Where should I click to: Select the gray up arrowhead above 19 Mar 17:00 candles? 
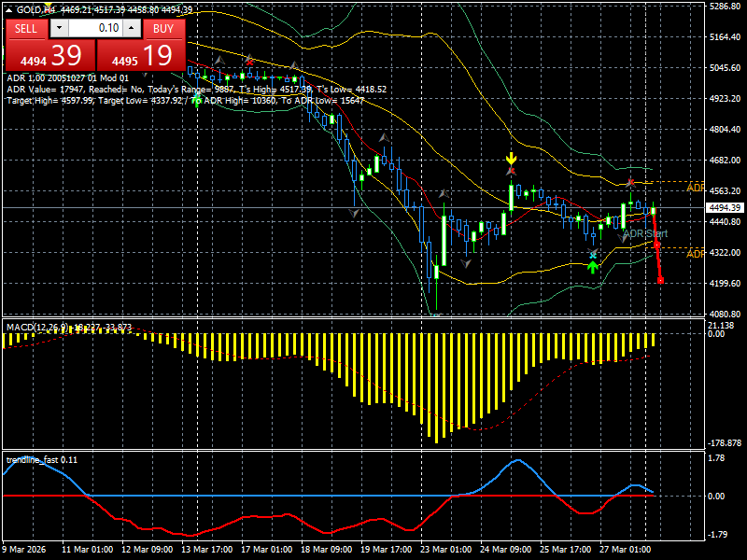[384, 138]
